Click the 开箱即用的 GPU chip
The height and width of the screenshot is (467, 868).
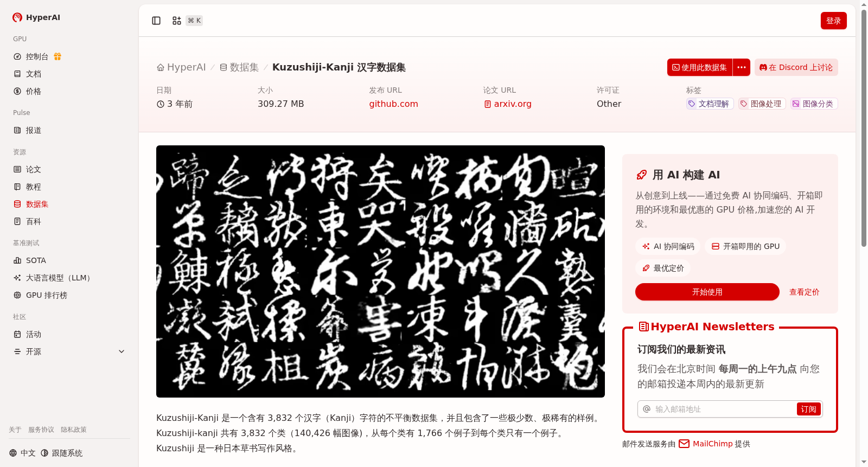click(745, 246)
